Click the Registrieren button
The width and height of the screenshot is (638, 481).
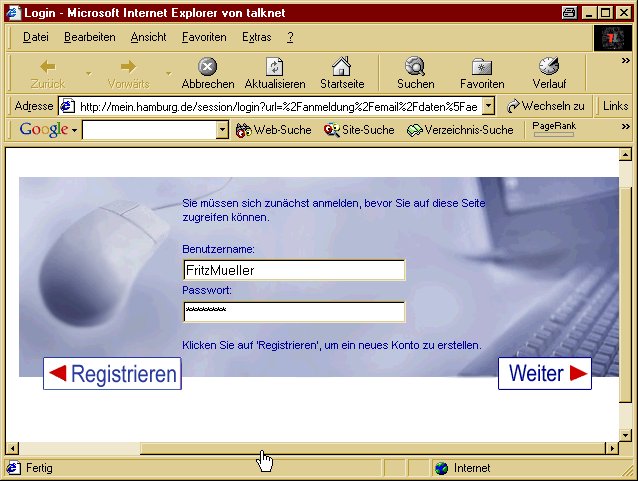coord(113,374)
